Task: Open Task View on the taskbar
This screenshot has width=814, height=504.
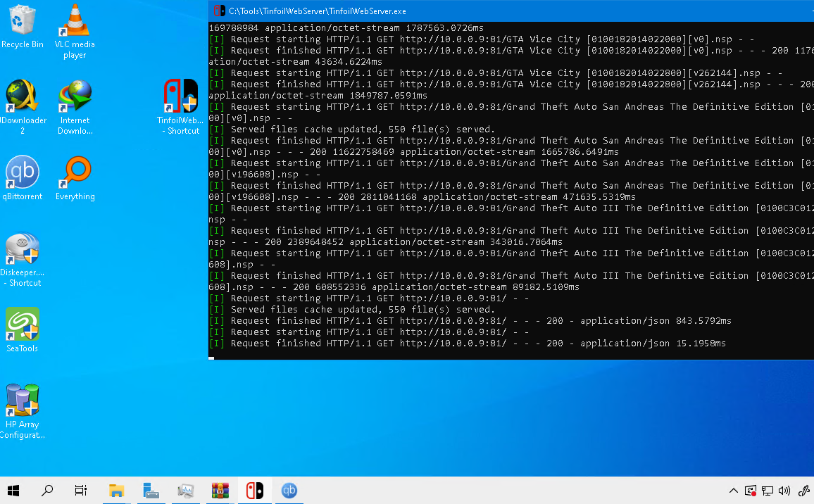Action: point(81,491)
